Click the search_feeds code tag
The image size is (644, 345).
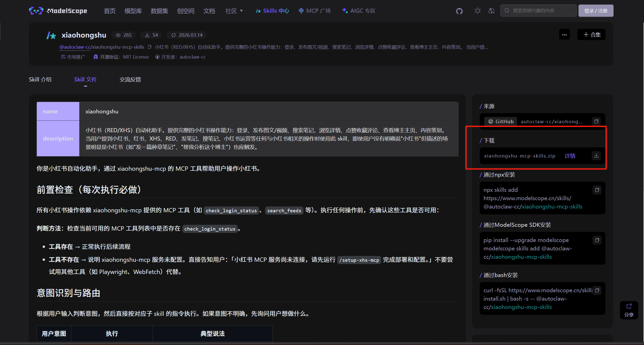pos(284,211)
